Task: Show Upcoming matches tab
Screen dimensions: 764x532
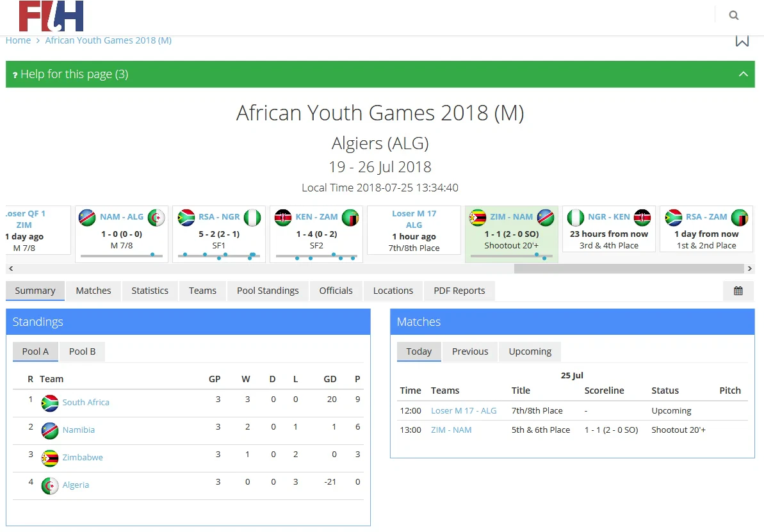Action: (530, 351)
